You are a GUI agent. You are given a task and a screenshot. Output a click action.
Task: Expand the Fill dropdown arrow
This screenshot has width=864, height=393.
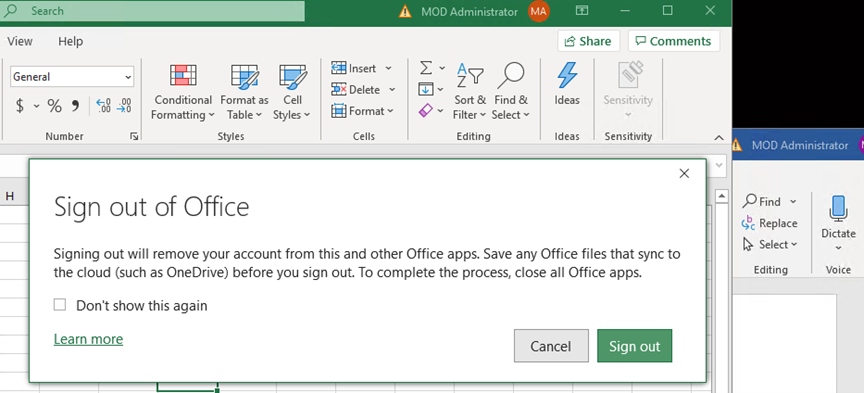tap(440, 89)
